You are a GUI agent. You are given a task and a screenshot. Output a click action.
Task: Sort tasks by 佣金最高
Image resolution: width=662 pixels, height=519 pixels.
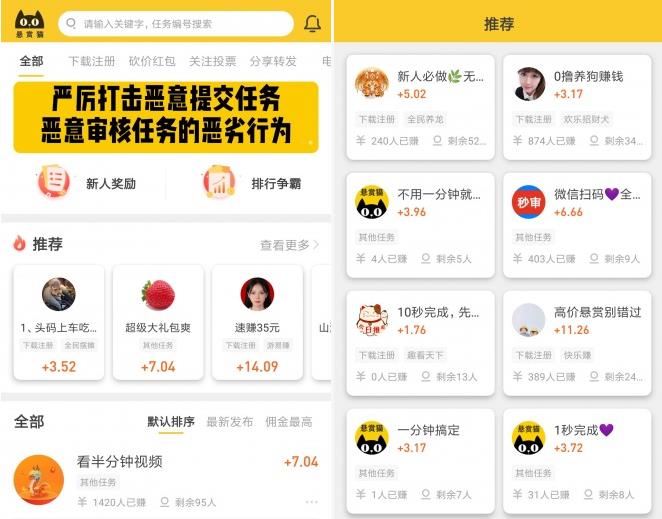coord(289,421)
